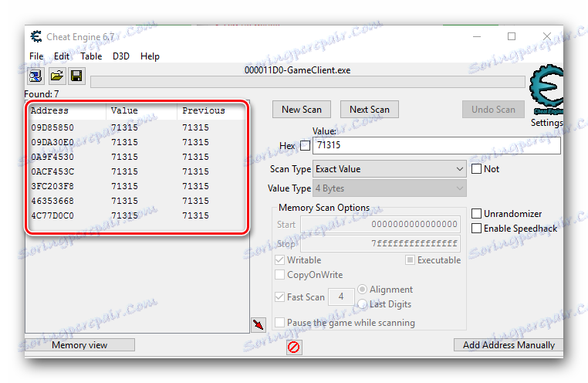This screenshot has width=588, height=383.
Task: Save the table floppy disk icon
Action: tap(76, 76)
